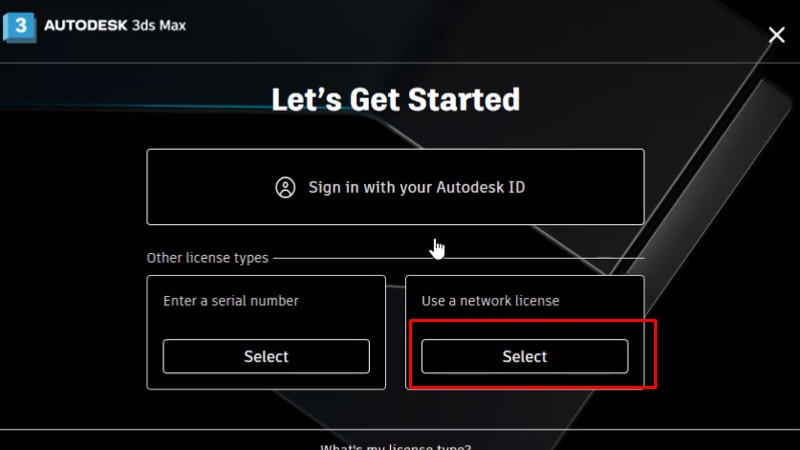The height and width of the screenshot is (450, 800).
Task: Click the "Sign in with your Autodesk ID" text
Action: click(416, 187)
